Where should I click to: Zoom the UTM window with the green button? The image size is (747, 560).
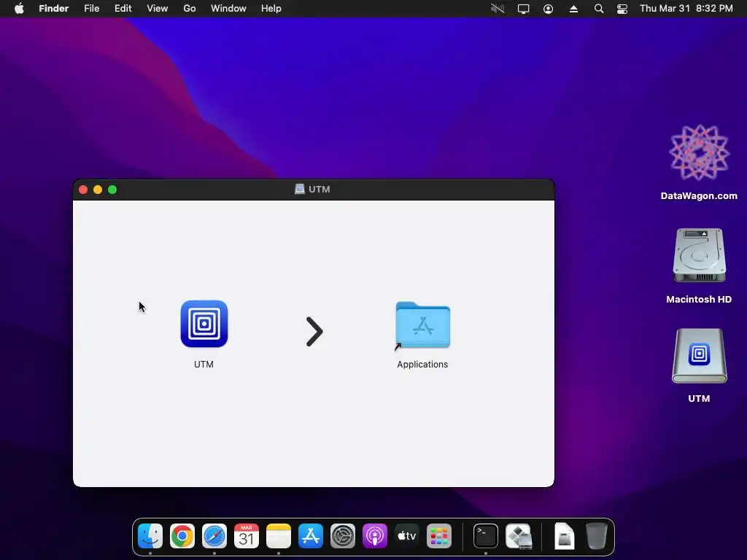(112, 190)
